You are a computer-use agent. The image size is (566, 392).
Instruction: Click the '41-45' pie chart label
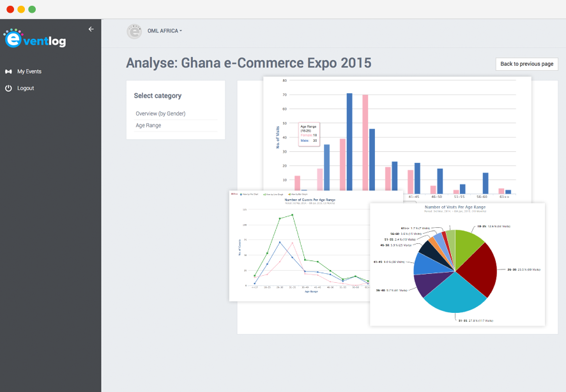click(x=389, y=262)
